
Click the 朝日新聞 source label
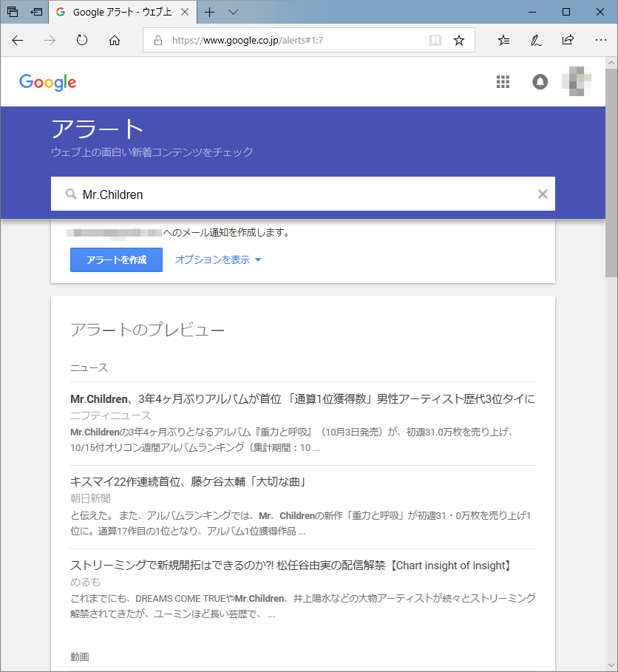(90, 498)
